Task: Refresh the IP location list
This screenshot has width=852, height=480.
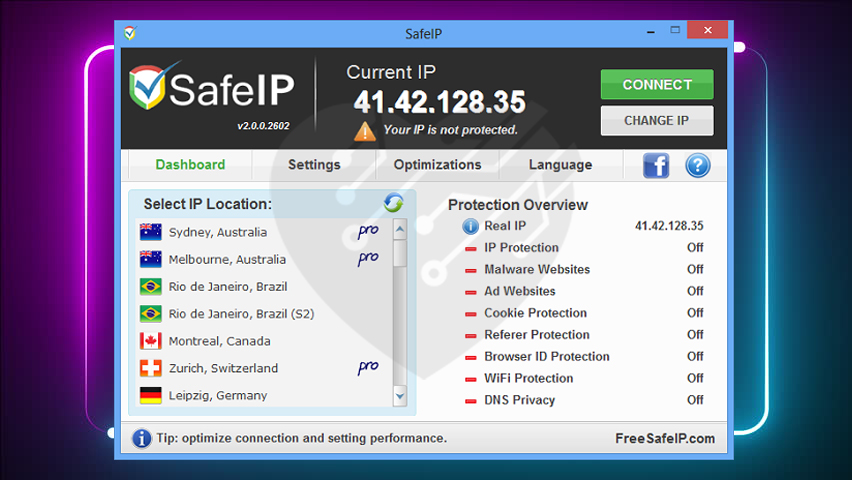Action: [x=393, y=203]
